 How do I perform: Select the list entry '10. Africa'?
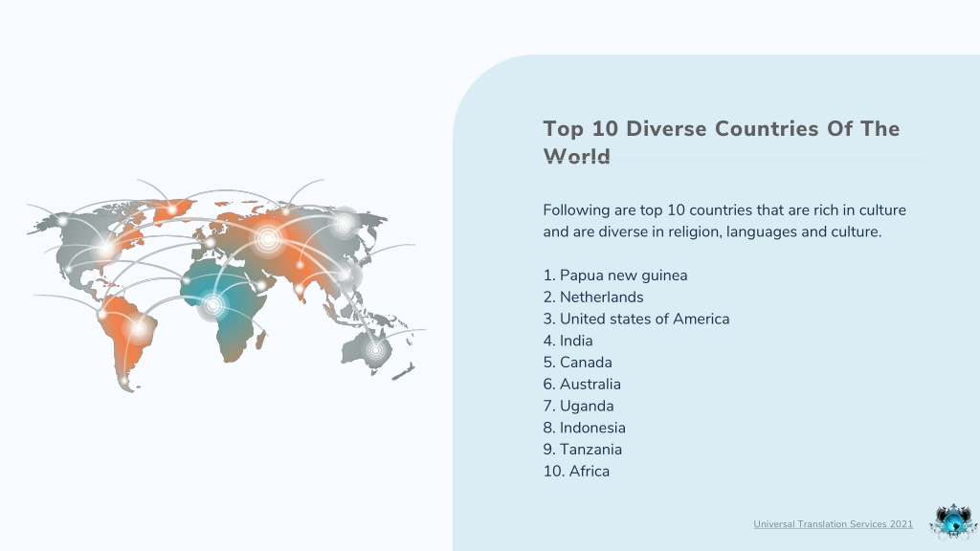point(576,472)
